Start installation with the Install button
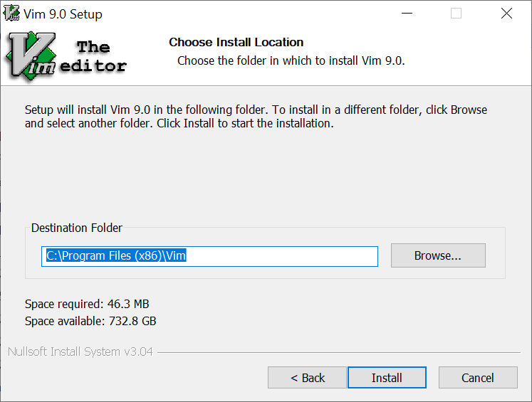Viewport: 532px width, 402px height. click(x=387, y=377)
